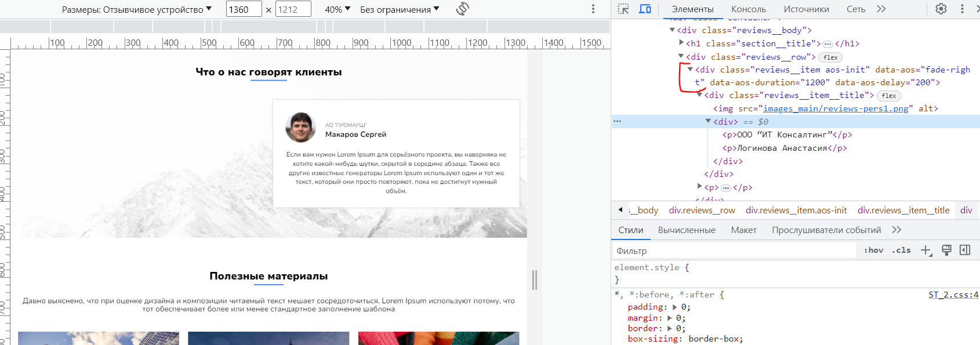Toggle computed styles sidebar
Screen dimensions: 980x345
965,250
